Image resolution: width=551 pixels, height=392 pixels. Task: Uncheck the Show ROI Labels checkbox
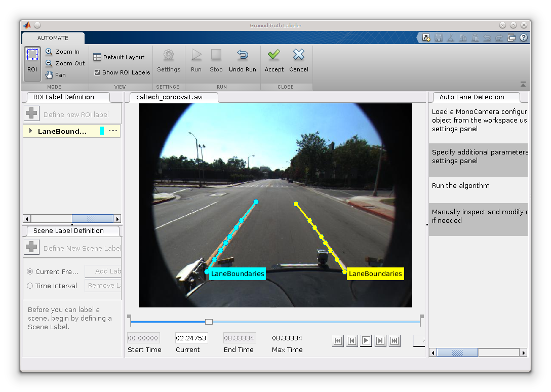click(97, 72)
